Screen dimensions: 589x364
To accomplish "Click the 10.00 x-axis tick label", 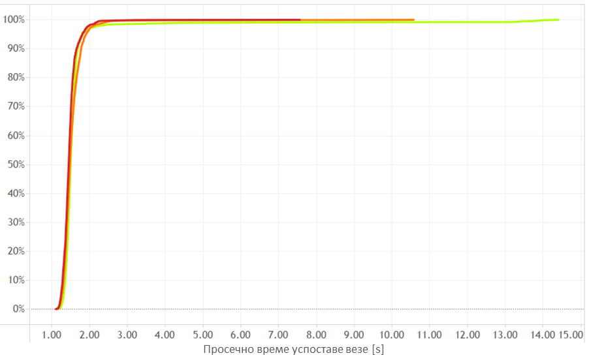I will (392, 335).
